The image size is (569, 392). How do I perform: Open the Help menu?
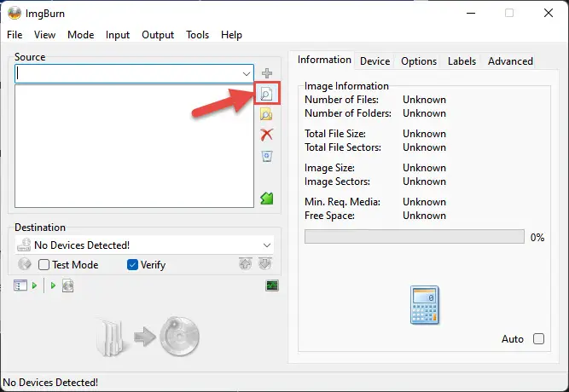[231, 35]
